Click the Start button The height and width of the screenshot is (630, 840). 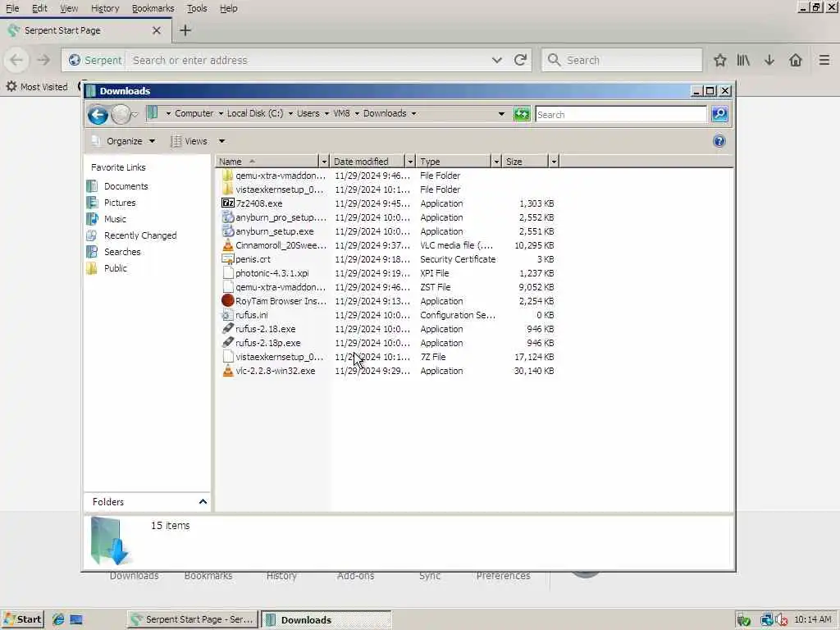pos(22,619)
